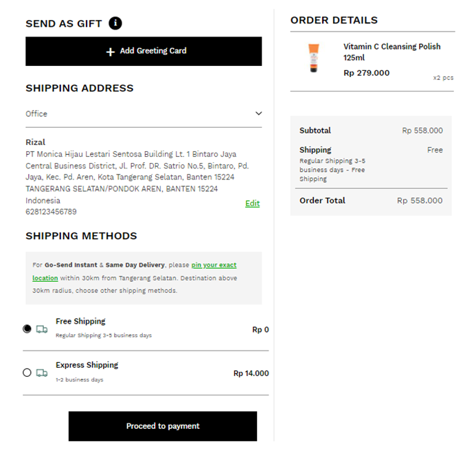Open the Office address selector
The height and width of the screenshot is (453, 476).
pos(144,113)
